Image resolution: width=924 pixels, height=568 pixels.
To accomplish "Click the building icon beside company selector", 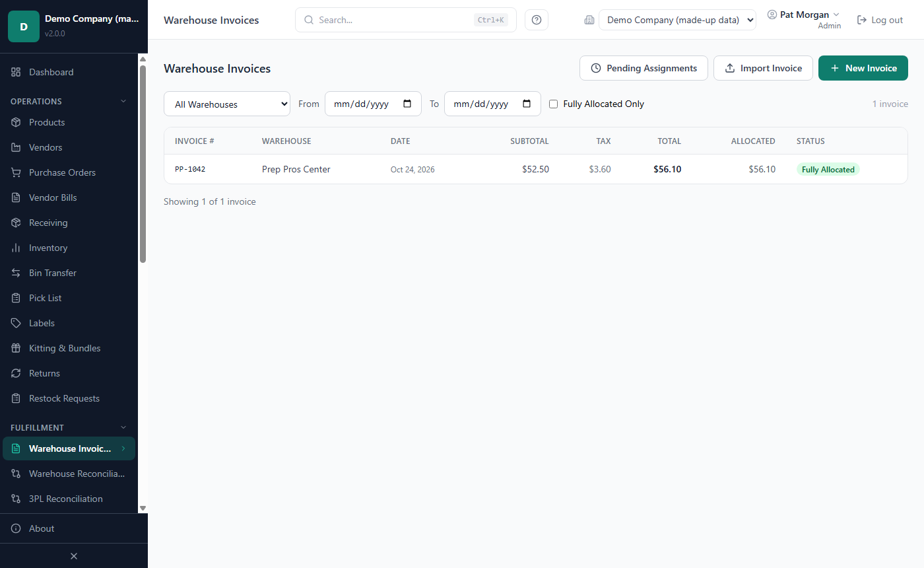I will [x=589, y=20].
